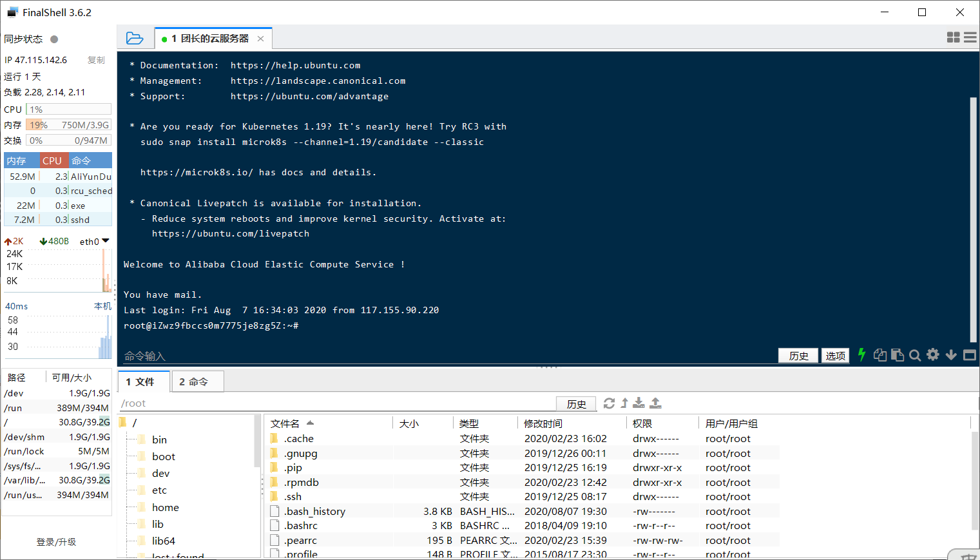The height and width of the screenshot is (560, 980).
Task: Open terminal settings gear icon
Action: coord(933,354)
